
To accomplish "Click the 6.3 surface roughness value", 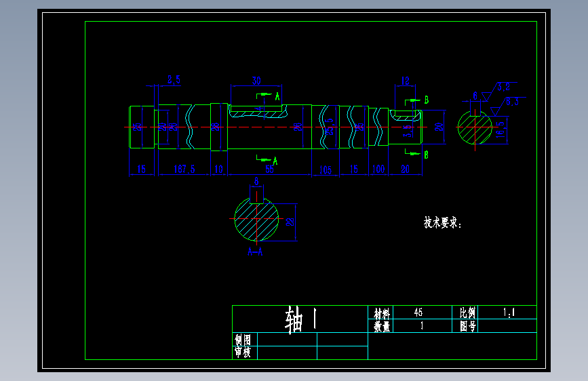I will coord(512,102).
